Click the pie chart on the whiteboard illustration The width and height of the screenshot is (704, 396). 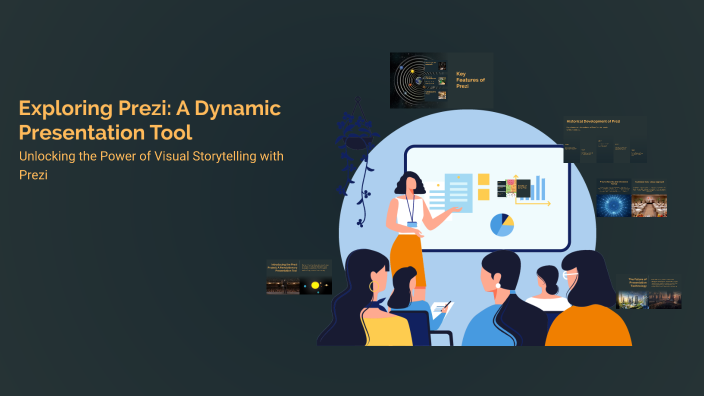(502, 225)
